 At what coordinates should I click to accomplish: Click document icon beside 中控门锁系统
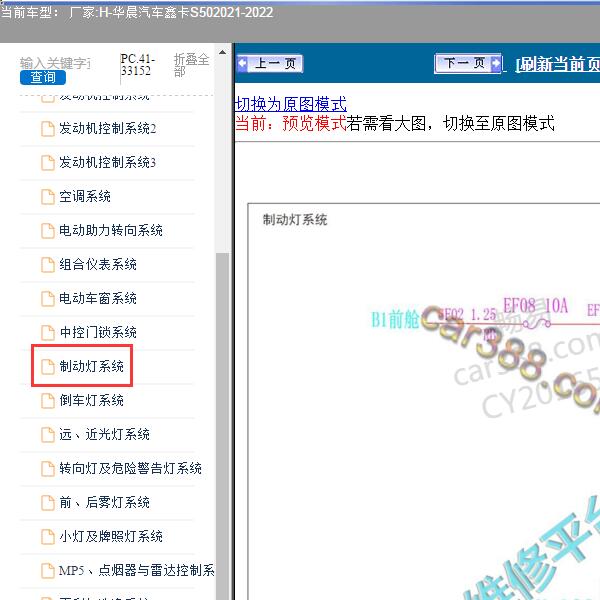48,332
